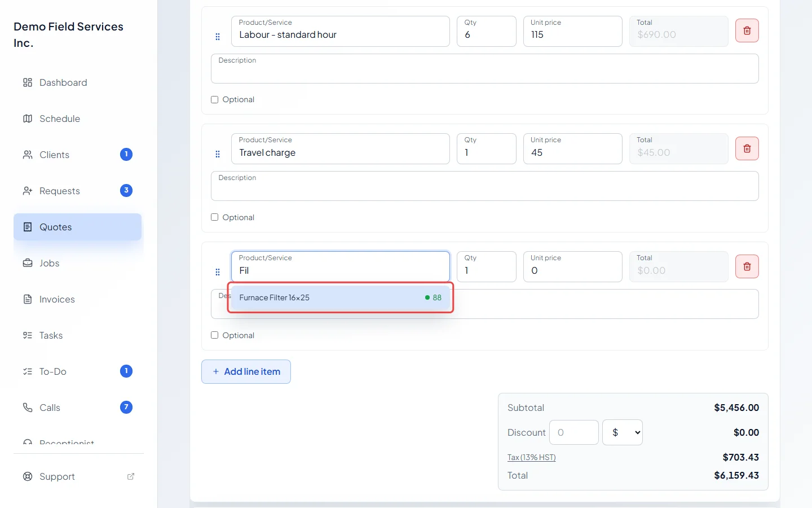
Task: Click Description box under Travel charge
Action: pos(485,186)
